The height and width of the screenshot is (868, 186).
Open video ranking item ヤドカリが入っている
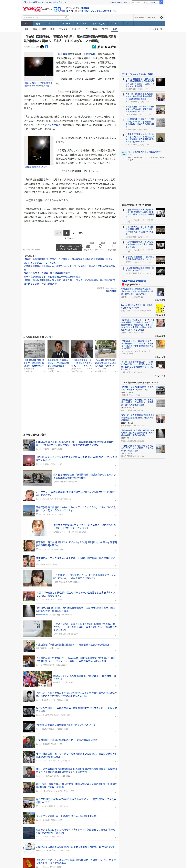[x=140, y=231]
